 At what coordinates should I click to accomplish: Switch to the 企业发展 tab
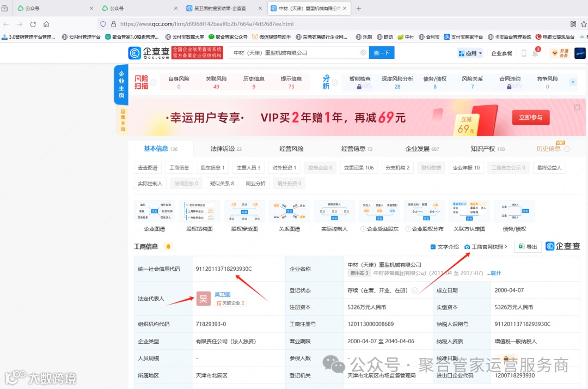422,149
